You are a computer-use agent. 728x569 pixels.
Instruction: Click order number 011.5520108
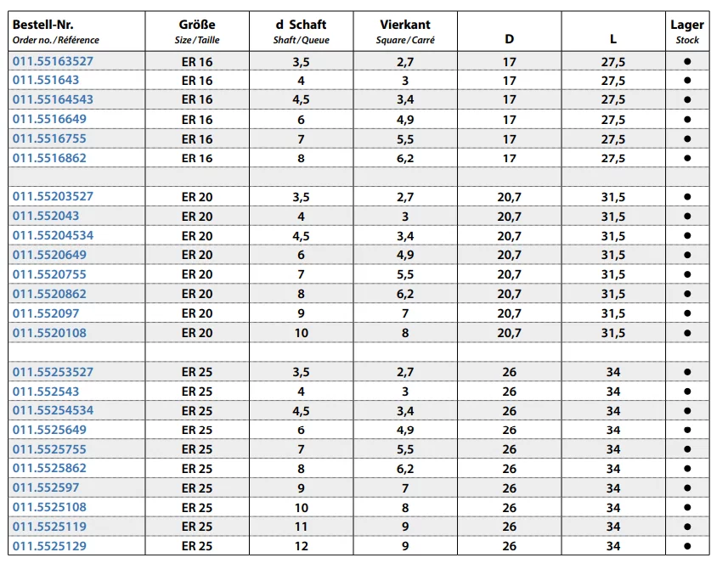(49, 333)
